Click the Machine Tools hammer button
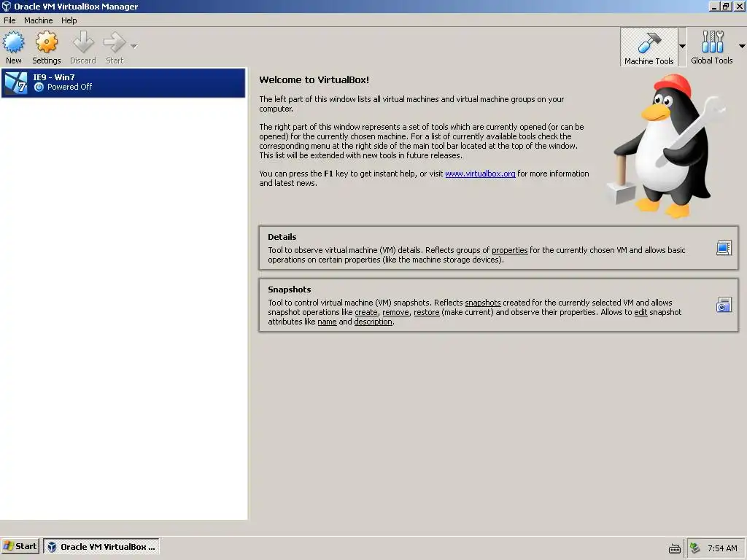 coord(649,47)
